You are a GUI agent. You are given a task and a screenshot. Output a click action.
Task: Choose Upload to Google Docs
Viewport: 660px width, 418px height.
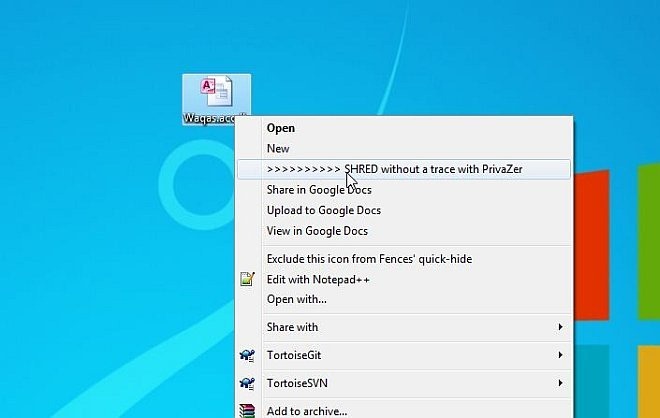coord(404,210)
